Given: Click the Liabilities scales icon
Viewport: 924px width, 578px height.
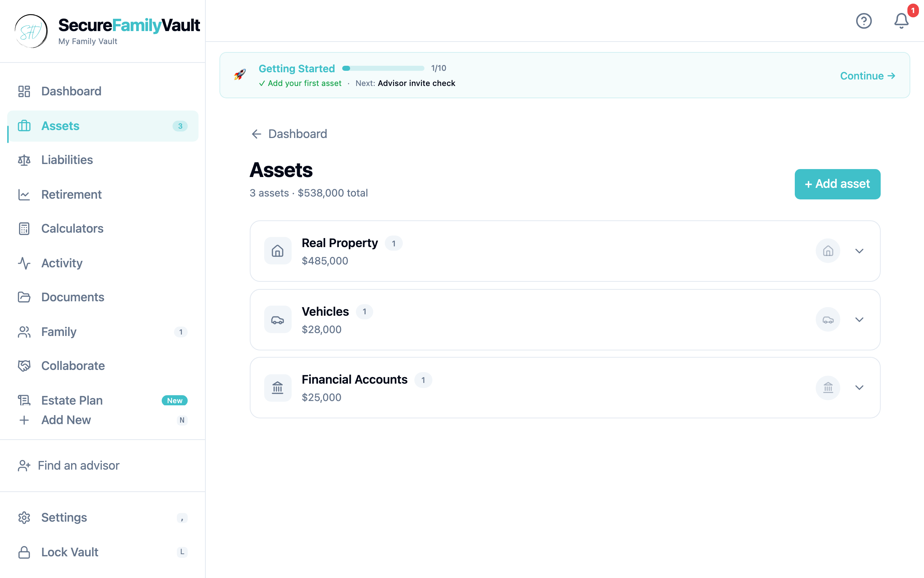Looking at the screenshot, I should pyautogui.click(x=24, y=160).
